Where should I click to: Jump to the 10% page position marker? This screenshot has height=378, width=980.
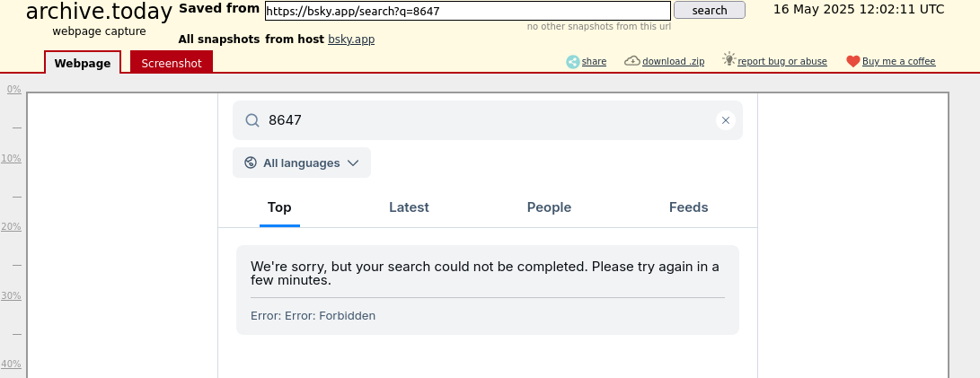coord(12,158)
